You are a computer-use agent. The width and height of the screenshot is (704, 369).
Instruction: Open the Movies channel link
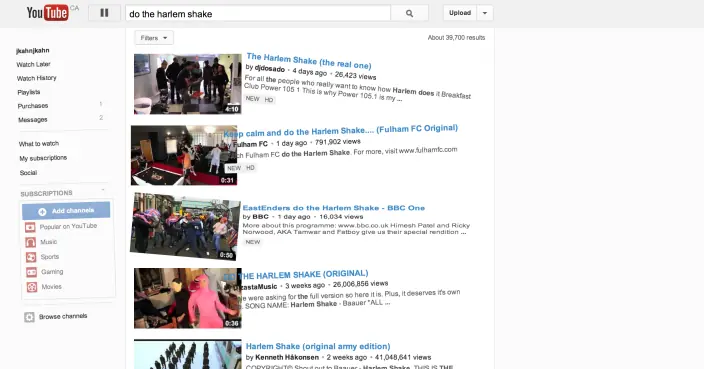point(52,286)
